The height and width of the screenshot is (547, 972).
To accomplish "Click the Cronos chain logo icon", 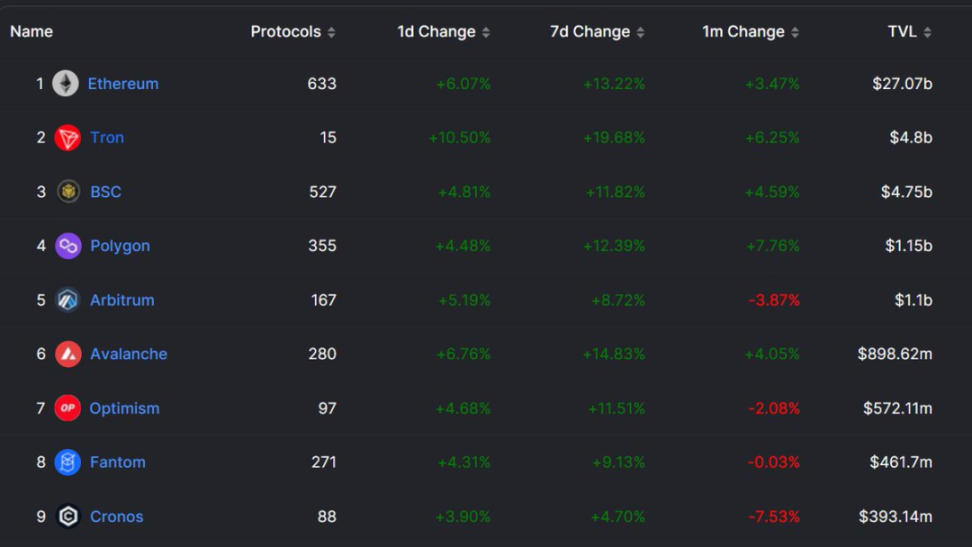I will [x=68, y=516].
